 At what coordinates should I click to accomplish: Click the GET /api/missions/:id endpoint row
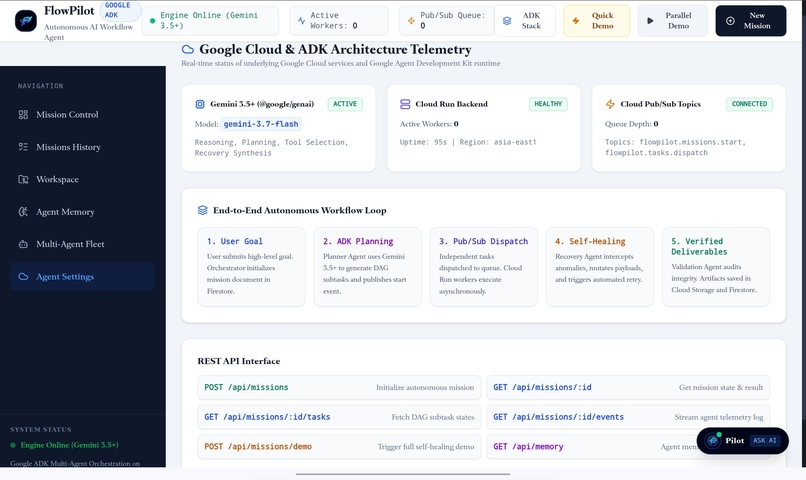click(x=628, y=387)
